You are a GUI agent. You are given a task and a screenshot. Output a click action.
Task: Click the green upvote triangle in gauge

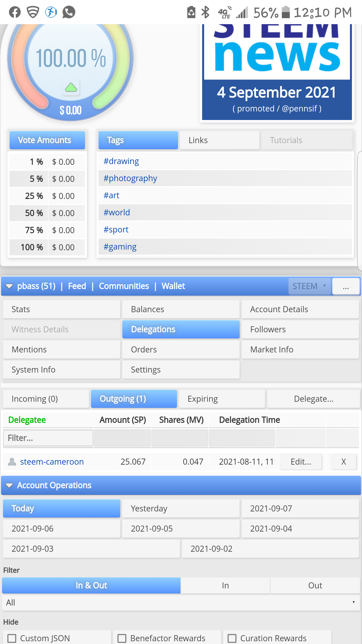[x=71, y=87]
